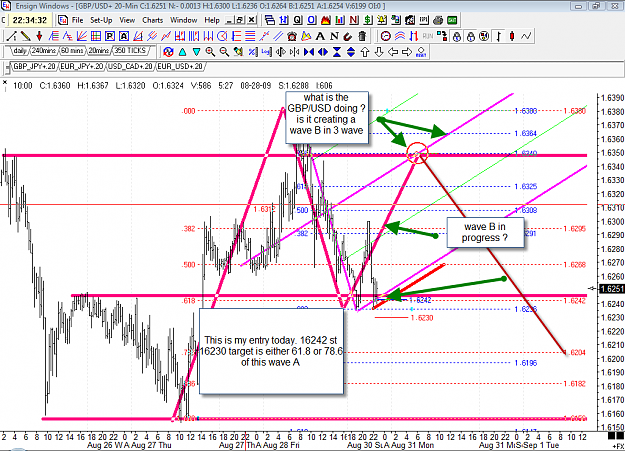This screenshot has height=451, width=625.
Task: Click the trash can delete icon
Action: coord(362,36)
